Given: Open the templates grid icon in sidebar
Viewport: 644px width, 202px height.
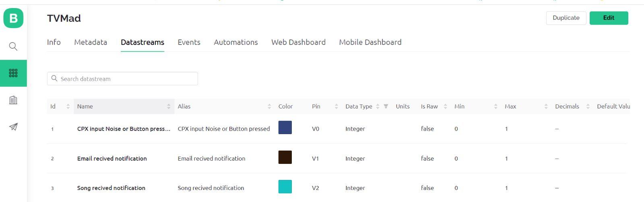Looking at the screenshot, I should point(13,73).
